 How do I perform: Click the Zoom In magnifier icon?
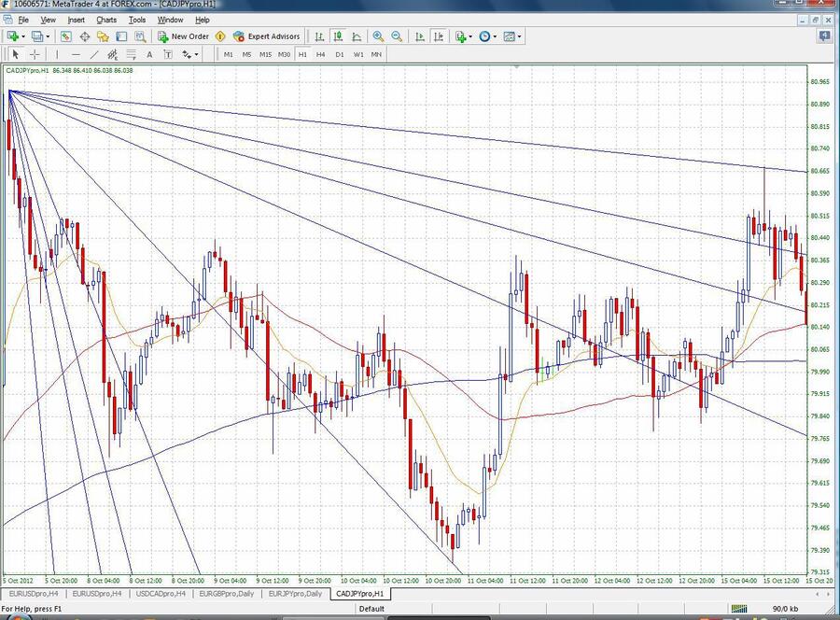tap(378, 36)
